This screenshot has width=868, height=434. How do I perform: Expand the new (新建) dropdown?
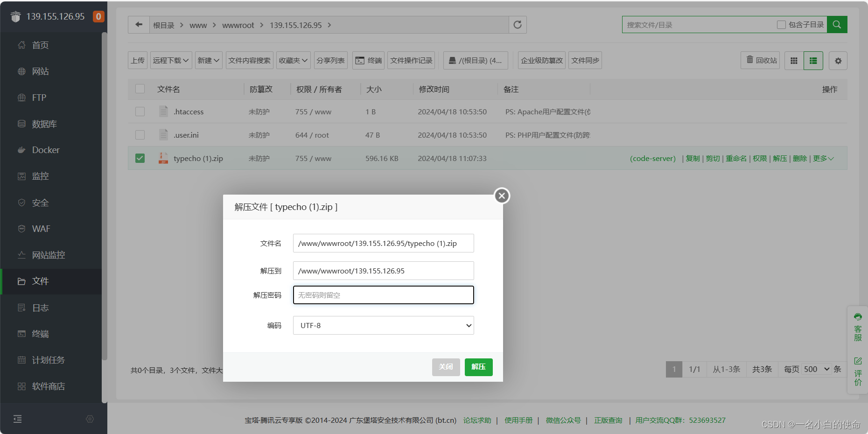208,60
